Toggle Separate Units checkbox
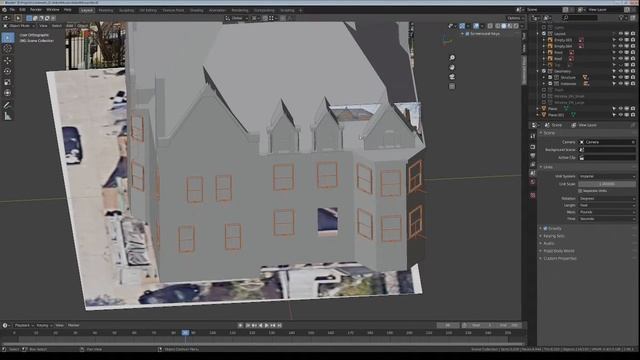This screenshot has height=360, width=640. [580, 191]
